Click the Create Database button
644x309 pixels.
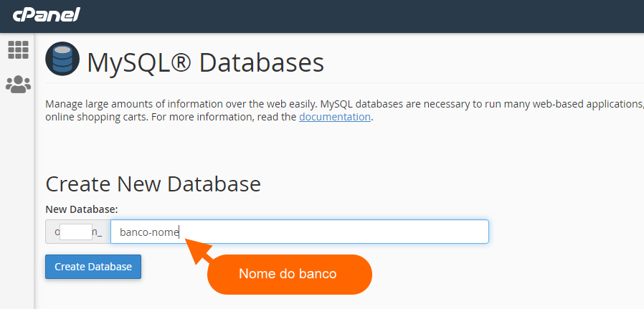click(x=93, y=267)
